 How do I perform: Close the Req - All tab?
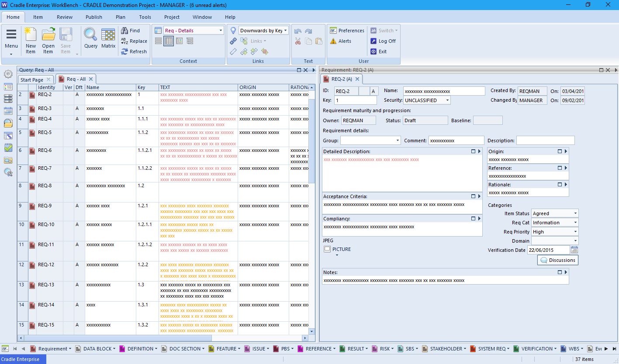[91, 79]
